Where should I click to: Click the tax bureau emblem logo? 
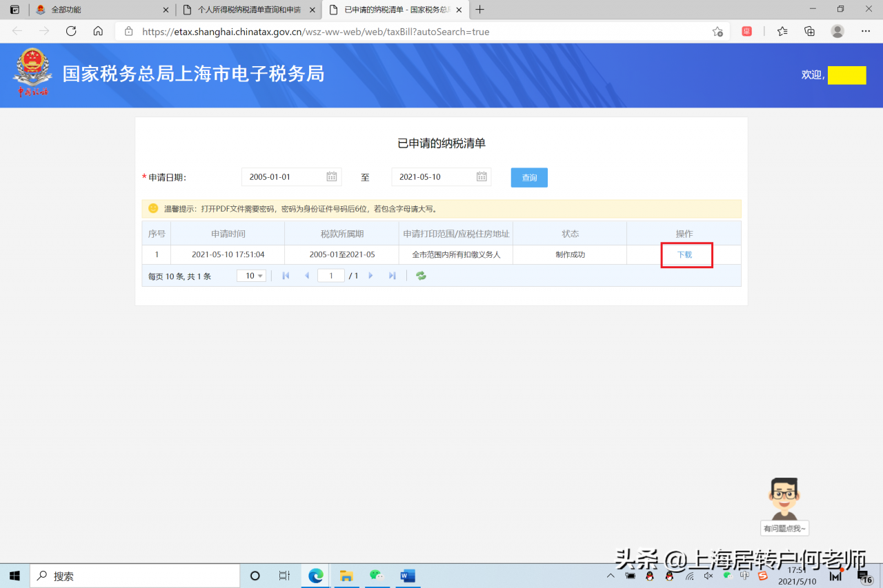click(32, 69)
